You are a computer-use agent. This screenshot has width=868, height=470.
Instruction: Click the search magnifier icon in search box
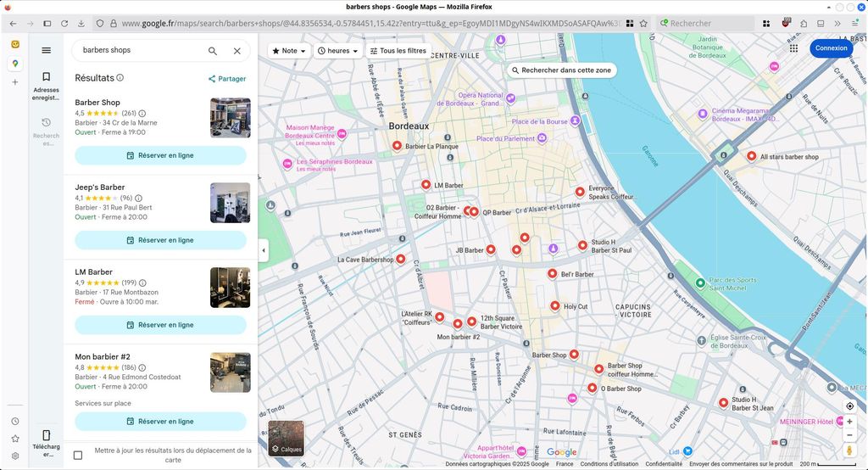point(213,51)
